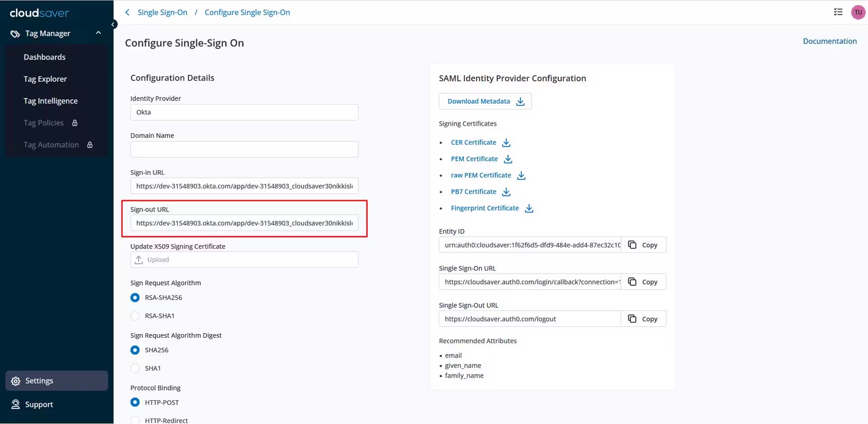Collapse the sidebar using the arrow toggle

click(x=113, y=25)
